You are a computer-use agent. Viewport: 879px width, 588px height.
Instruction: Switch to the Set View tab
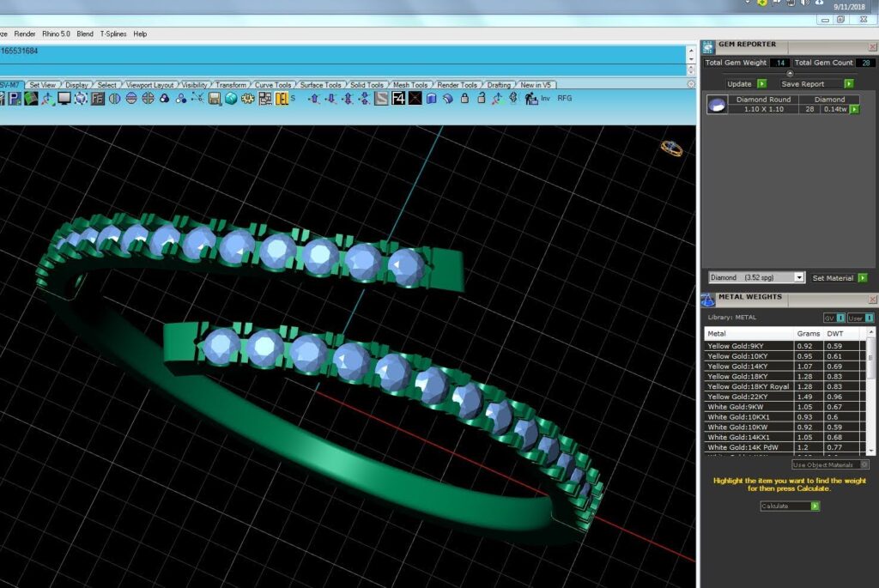(43, 85)
